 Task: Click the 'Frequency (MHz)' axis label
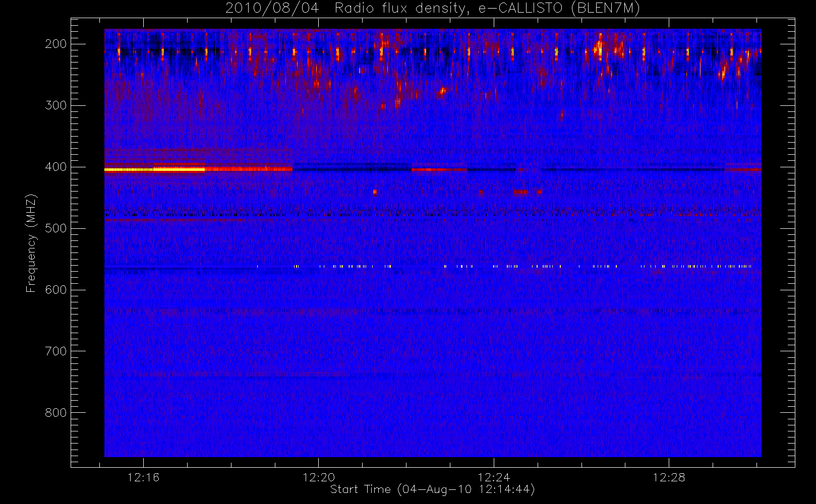click(x=31, y=243)
